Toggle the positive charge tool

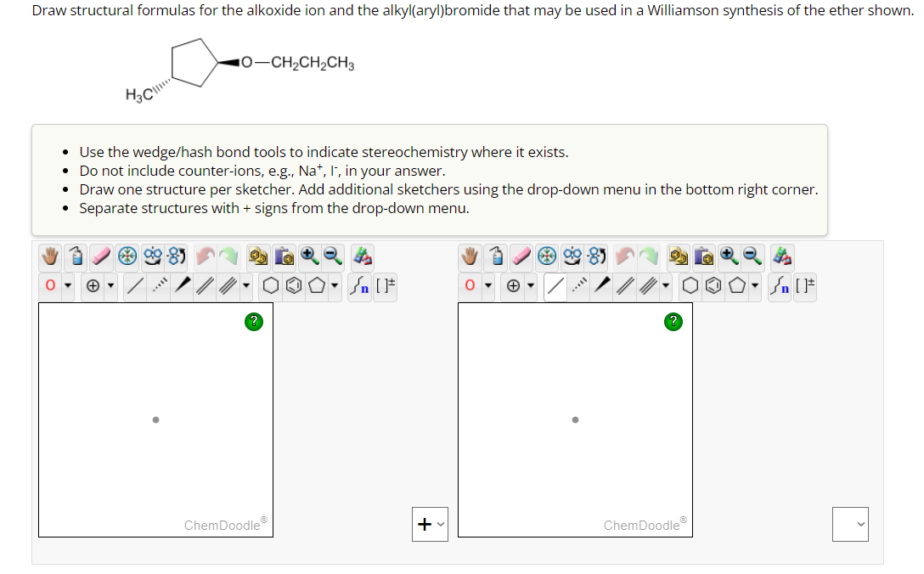[x=93, y=286]
